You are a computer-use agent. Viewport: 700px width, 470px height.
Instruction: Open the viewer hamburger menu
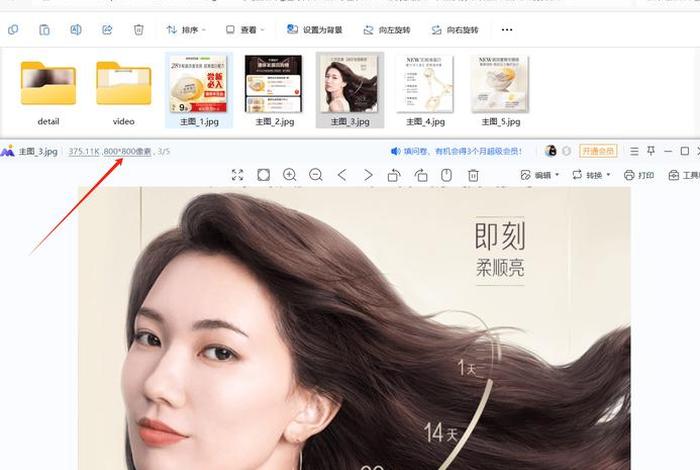tap(634, 151)
